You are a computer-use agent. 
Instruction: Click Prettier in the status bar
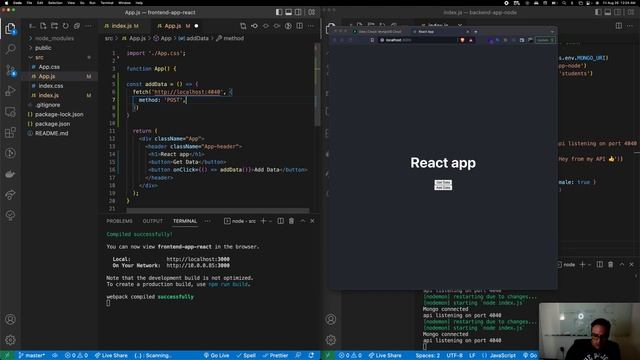276,356
